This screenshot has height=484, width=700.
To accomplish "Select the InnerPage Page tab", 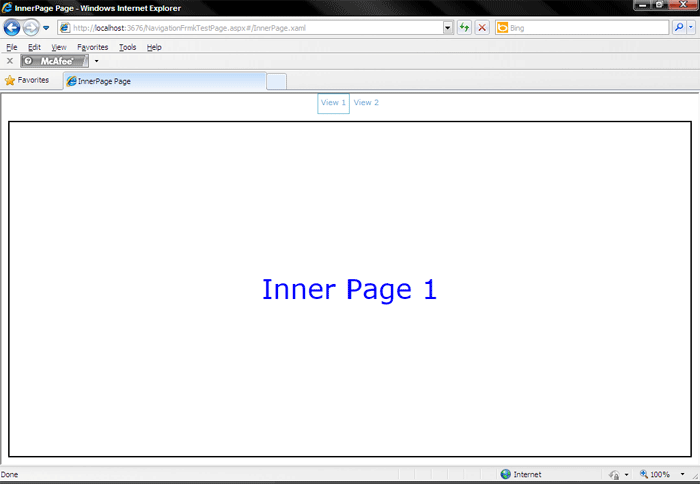I will tap(165, 81).
